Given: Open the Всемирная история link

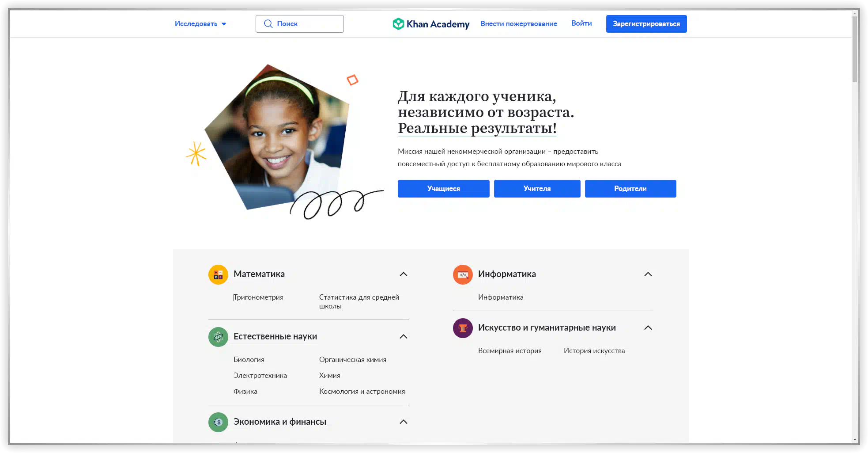Looking at the screenshot, I should [x=510, y=351].
